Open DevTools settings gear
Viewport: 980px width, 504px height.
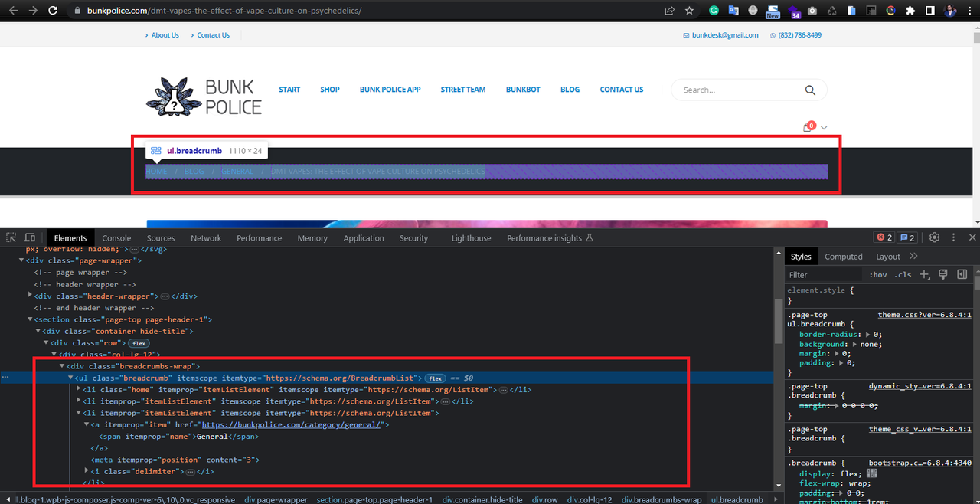(x=935, y=237)
